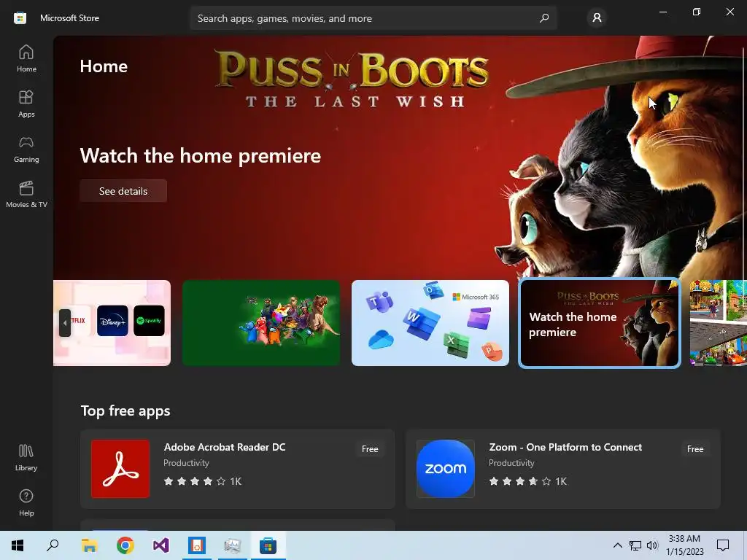
Task: Click the Productivity label under Adobe Acrobat
Action: tap(186, 463)
